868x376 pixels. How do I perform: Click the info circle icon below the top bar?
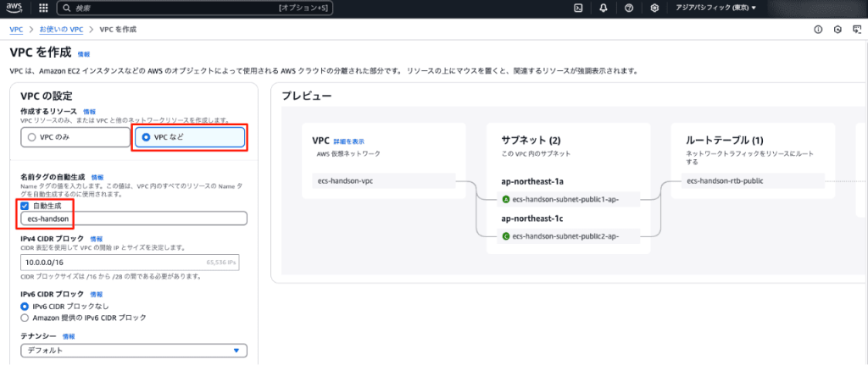point(818,30)
